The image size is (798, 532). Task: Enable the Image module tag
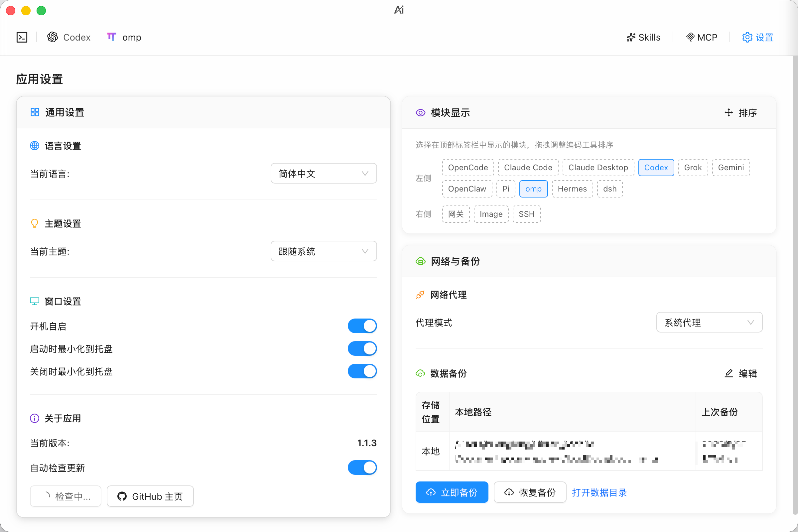pos(491,214)
